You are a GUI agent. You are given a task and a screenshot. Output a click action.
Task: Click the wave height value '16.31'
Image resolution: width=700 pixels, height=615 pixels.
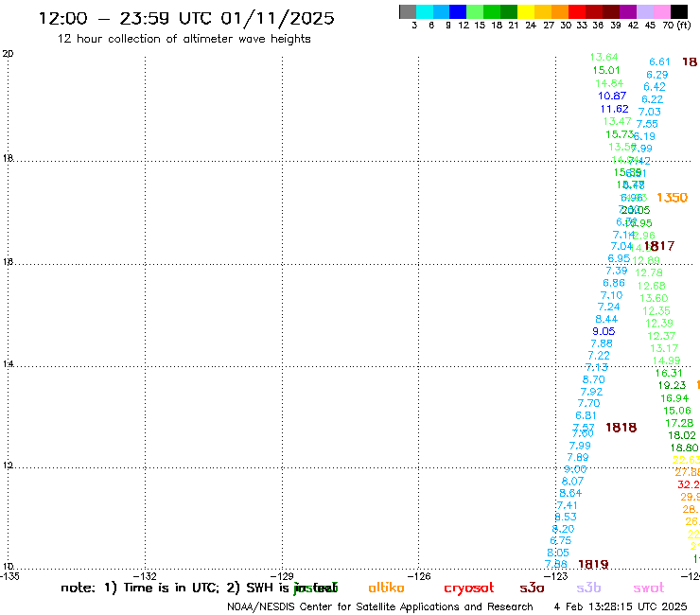point(669,373)
